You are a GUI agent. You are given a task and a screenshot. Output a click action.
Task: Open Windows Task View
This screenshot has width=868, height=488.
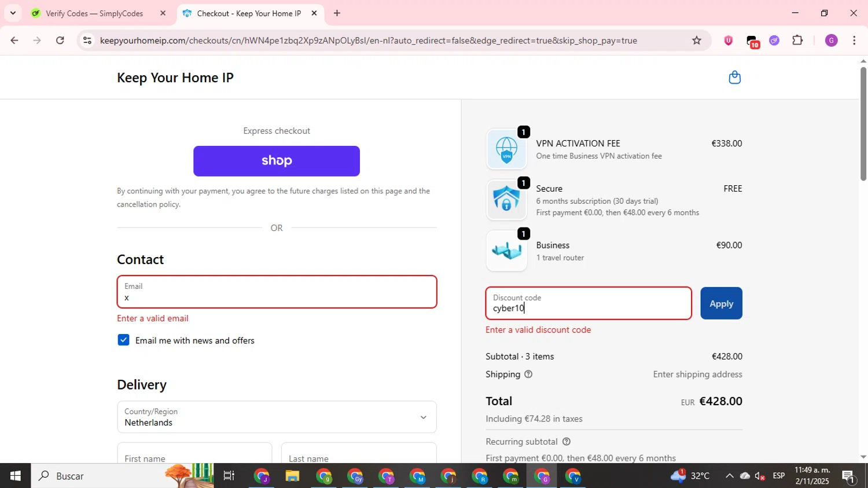[x=229, y=476]
